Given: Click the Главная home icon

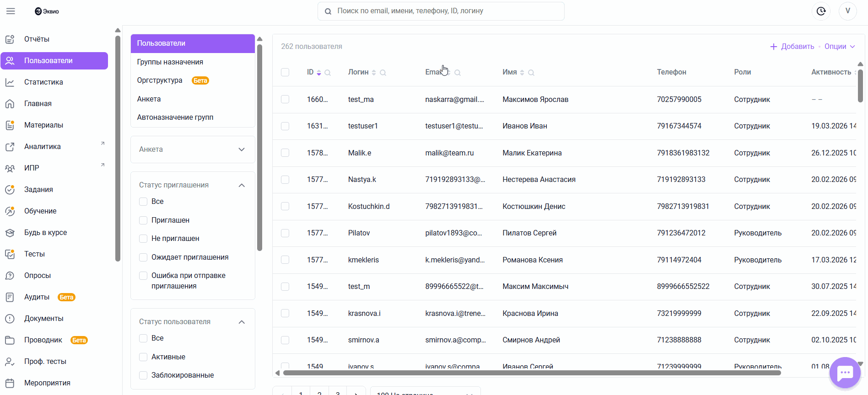Looking at the screenshot, I should coord(10,104).
